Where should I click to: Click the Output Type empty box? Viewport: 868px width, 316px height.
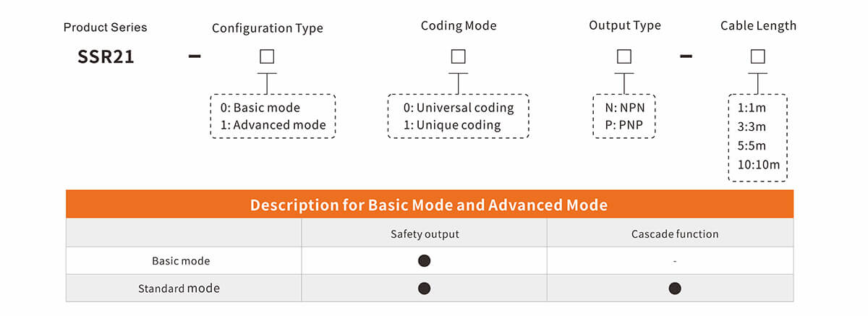[624, 56]
